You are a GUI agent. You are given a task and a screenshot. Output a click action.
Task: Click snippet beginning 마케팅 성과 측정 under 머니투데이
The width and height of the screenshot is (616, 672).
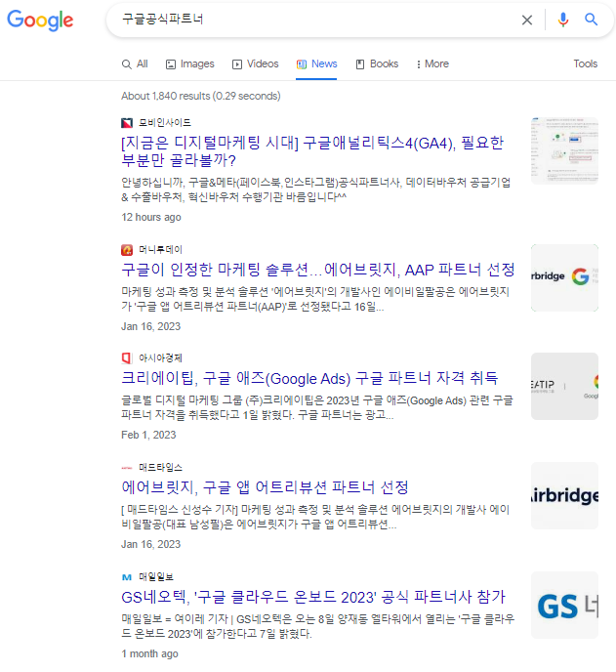pyautogui.click(x=315, y=299)
